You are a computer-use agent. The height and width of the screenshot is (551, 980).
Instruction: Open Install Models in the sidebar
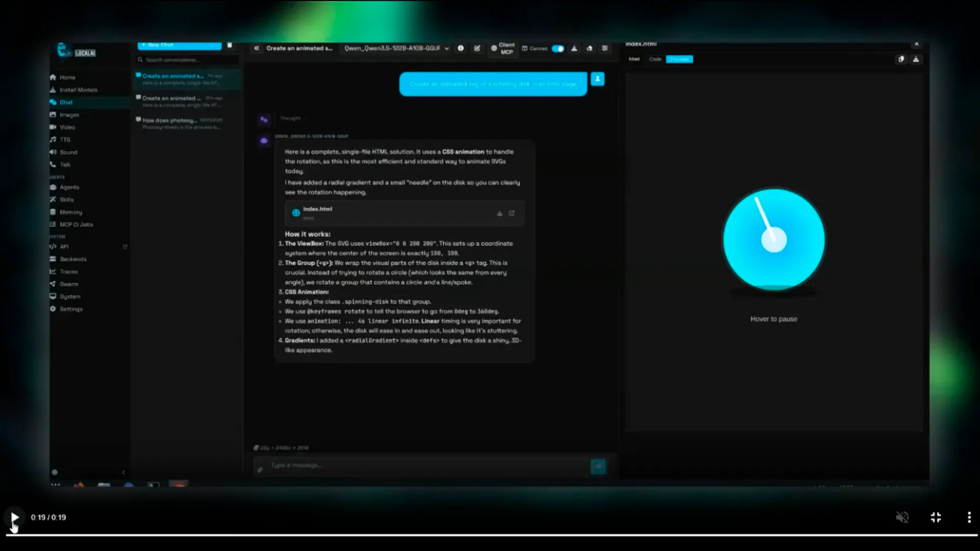[x=78, y=90]
